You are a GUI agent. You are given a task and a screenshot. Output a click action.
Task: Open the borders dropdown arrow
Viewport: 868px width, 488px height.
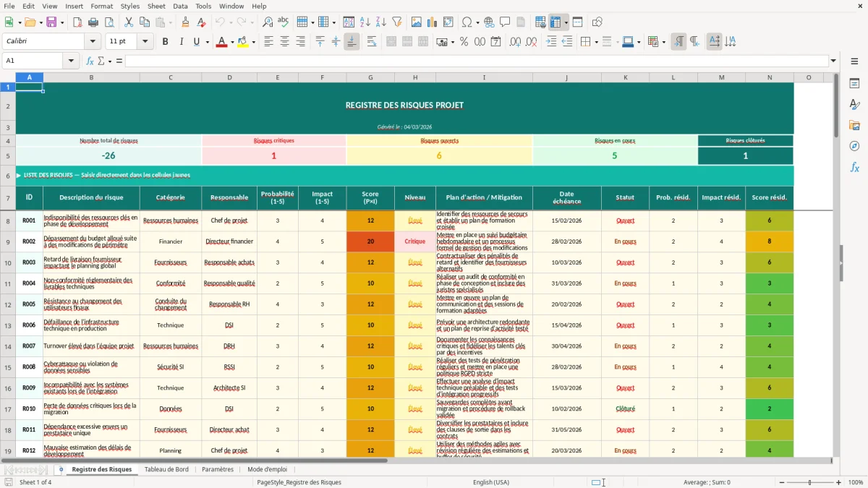(597, 42)
